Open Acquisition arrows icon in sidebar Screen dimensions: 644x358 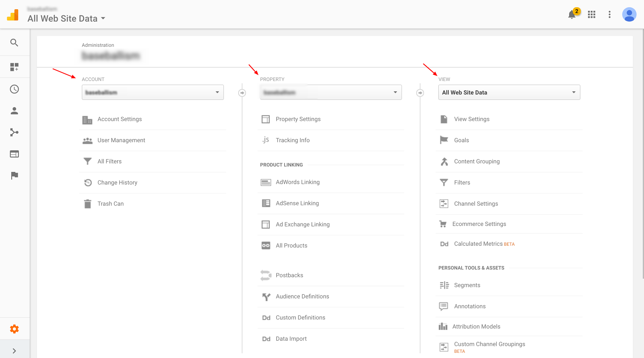pos(14,132)
